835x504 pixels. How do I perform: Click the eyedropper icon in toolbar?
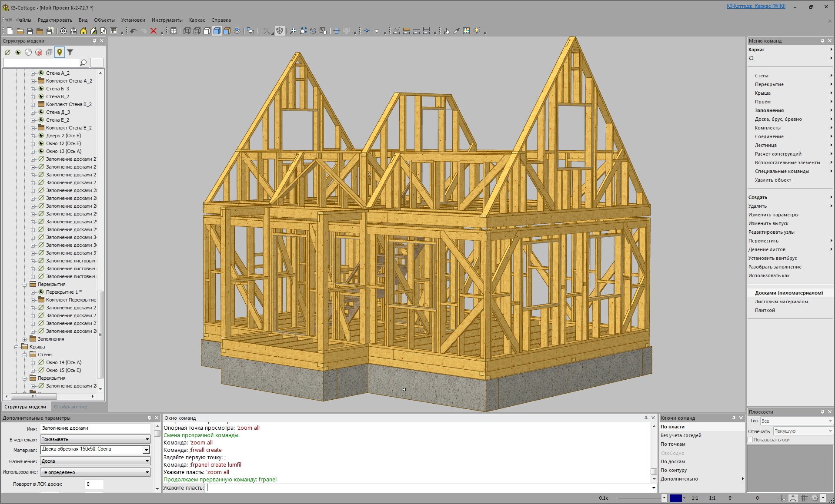pyautogui.click(x=456, y=31)
